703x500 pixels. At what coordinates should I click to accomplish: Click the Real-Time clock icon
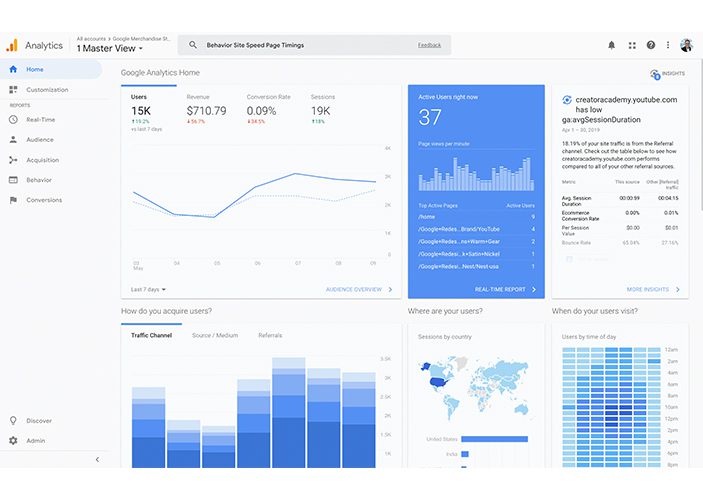(13, 120)
